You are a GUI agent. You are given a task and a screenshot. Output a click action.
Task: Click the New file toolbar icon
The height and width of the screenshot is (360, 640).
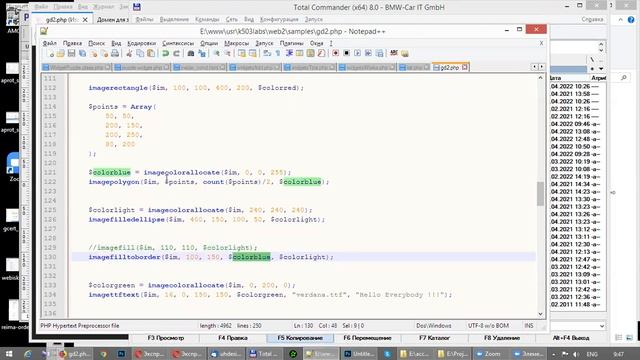tap(51, 53)
